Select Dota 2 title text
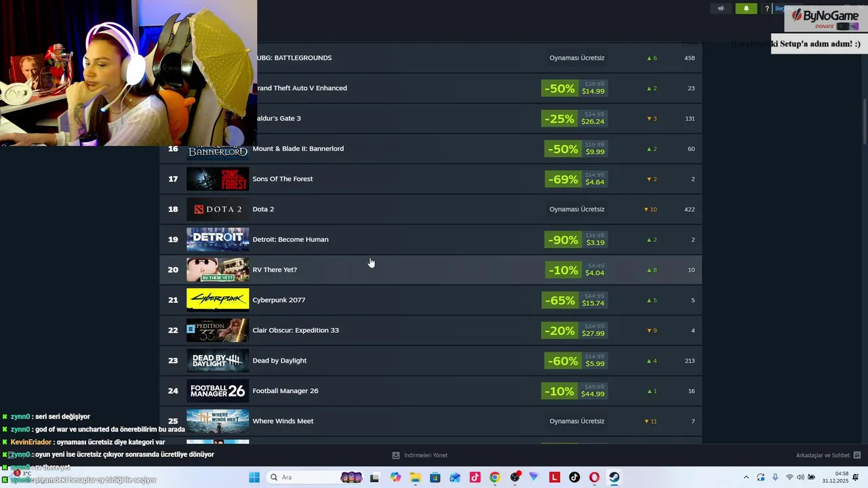 pyautogui.click(x=263, y=209)
